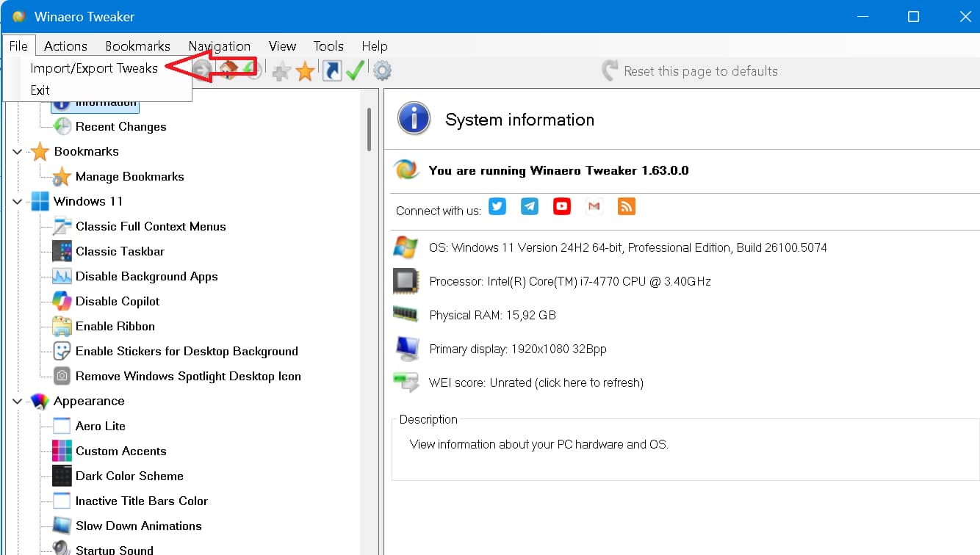This screenshot has width=980, height=555.
Task: Open Manage Bookmarks item
Action: tap(129, 176)
